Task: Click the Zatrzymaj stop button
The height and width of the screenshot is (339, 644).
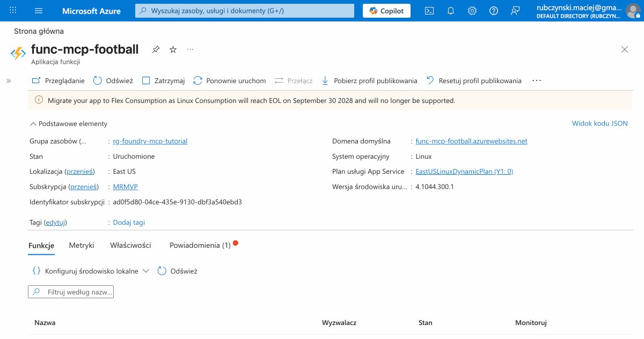Action: tap(163, 80)
